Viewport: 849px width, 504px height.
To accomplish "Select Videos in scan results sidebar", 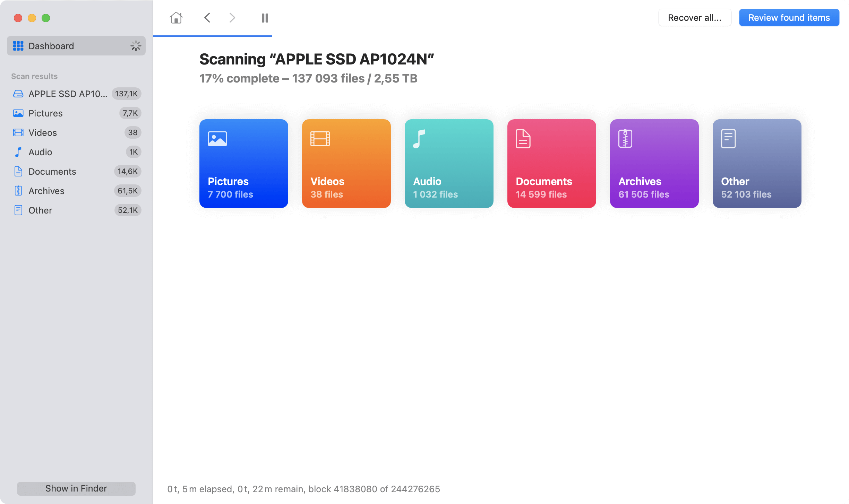I will pos(43,132).
